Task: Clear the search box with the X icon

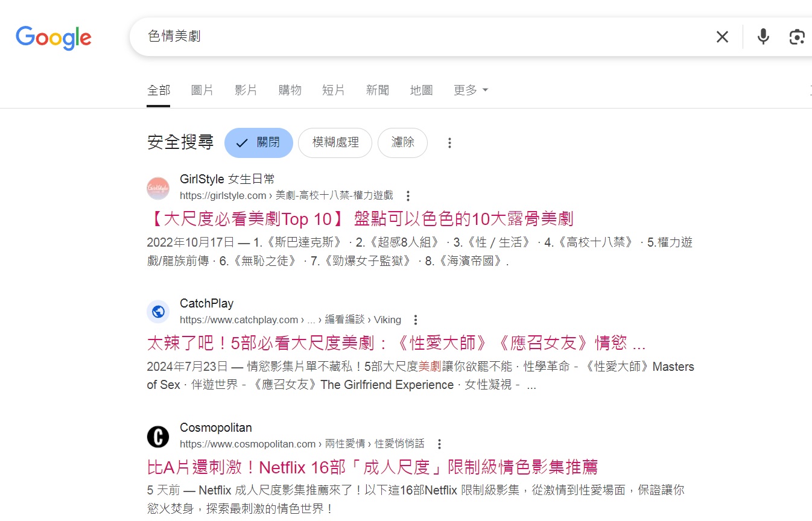Action: 722,37
